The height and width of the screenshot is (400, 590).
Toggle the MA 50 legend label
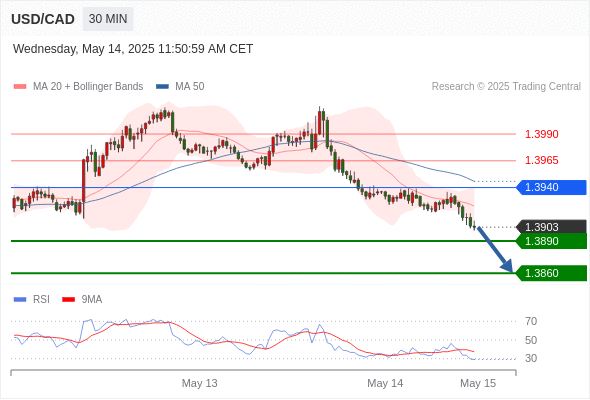(x=190, y=87)
